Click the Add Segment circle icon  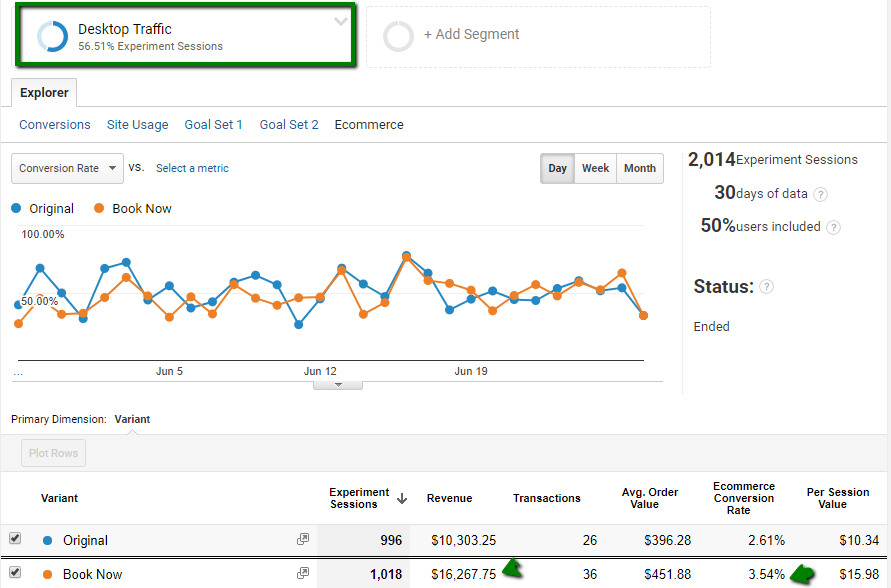[398, 36]
